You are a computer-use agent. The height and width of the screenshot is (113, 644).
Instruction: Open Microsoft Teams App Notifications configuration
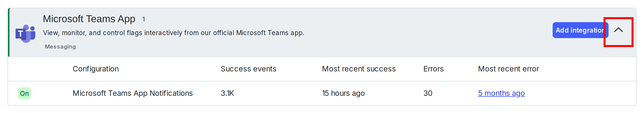133,93
